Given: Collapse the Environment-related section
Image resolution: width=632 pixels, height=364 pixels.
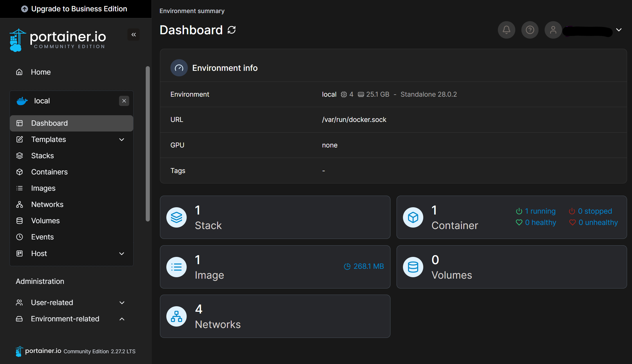Looking at the screenshot, I should pos(122,319).
